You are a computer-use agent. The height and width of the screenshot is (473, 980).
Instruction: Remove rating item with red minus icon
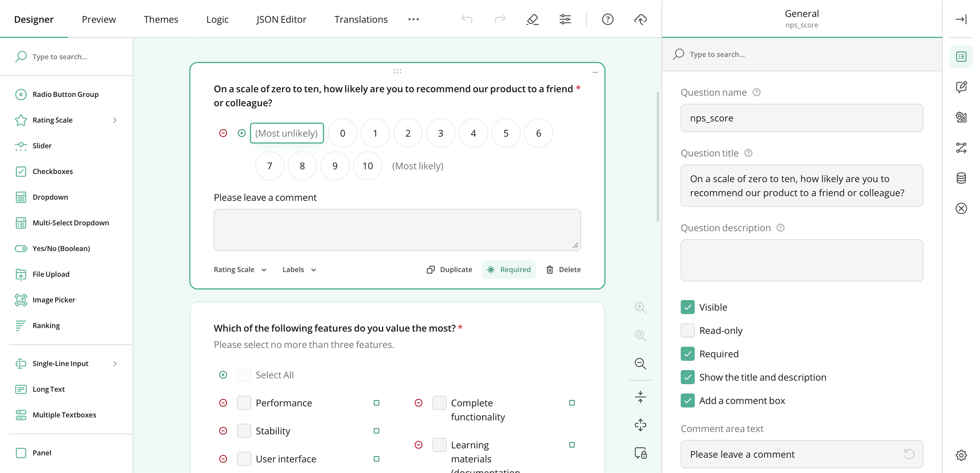pyautogui.click(x=223, y=133)
